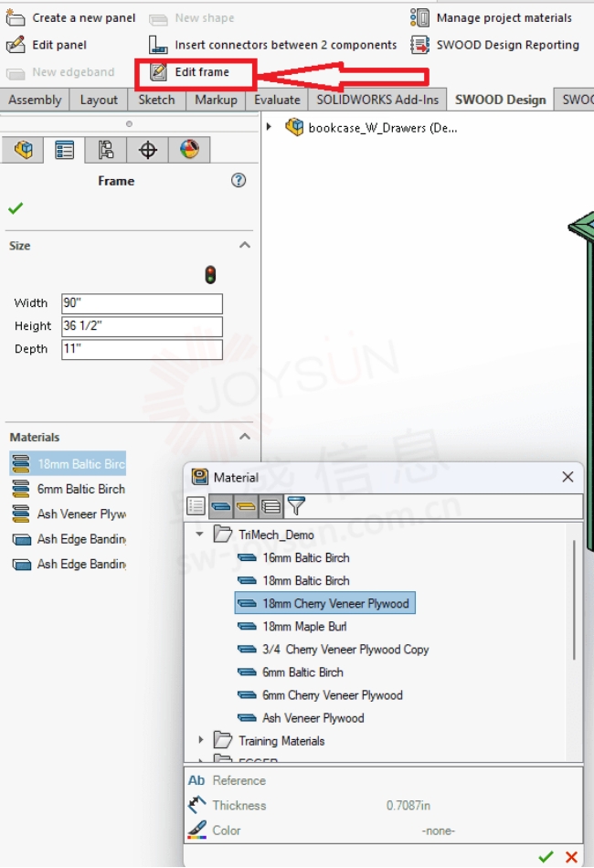Open ConfigurationManager tab icon
Image resolution: width=594 pixels, height=868 pixels.
106,150
